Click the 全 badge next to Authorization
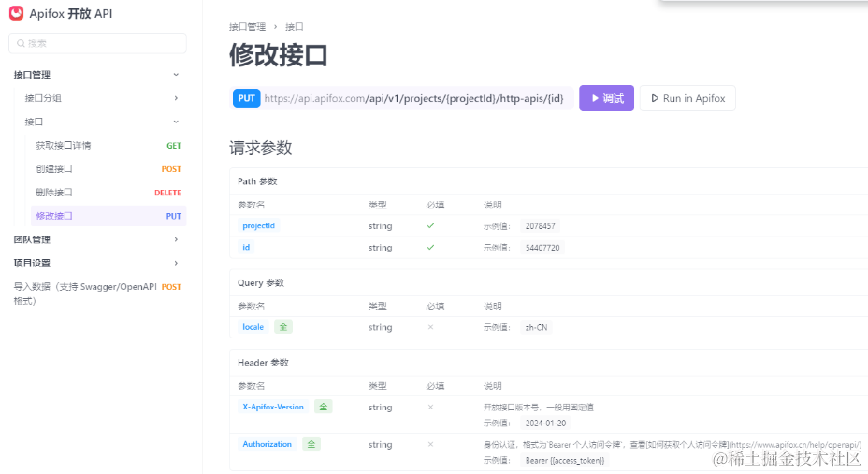Viewport: 868px width, 474px height. click(x=311, y=444)
